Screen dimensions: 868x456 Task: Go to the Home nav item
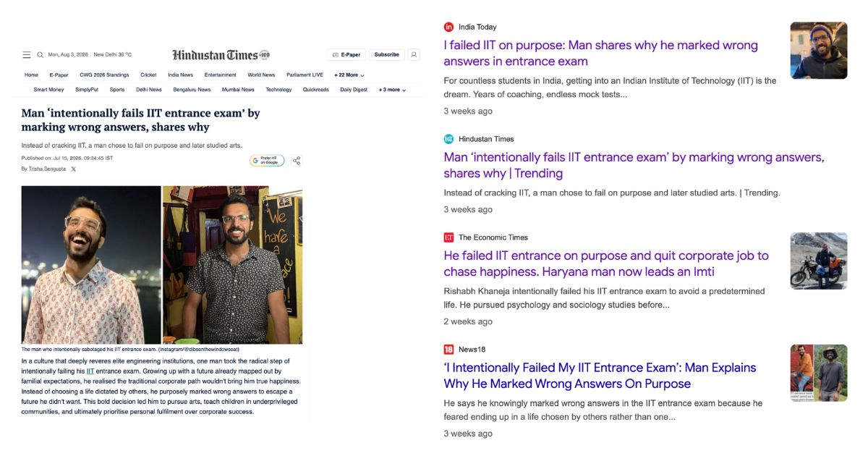click(31, 75)
